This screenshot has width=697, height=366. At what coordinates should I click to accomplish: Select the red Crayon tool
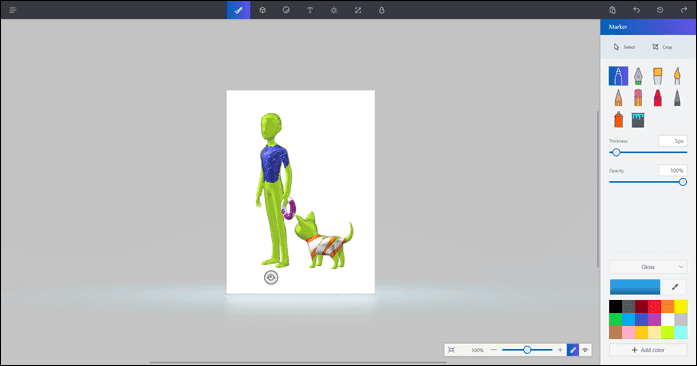coord(657,98)
